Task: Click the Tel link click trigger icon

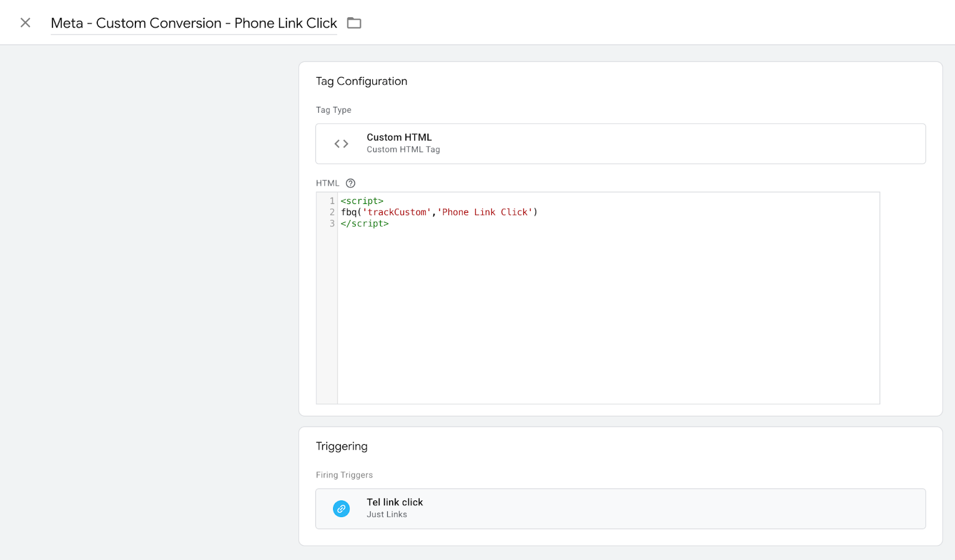Action: pyautogui.click(x=341, y=509)
